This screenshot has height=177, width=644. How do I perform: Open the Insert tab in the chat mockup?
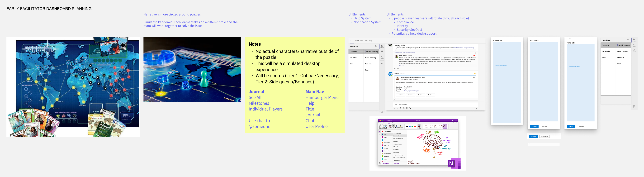tap(357, 41)
